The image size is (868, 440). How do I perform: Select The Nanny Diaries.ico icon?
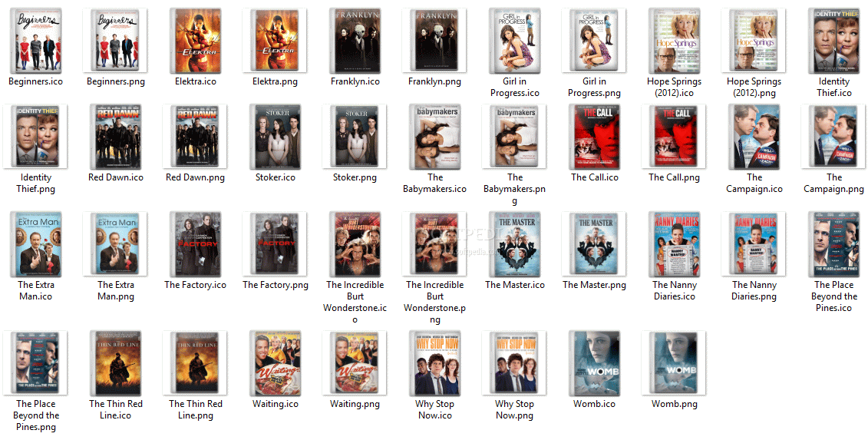[675, 244]
